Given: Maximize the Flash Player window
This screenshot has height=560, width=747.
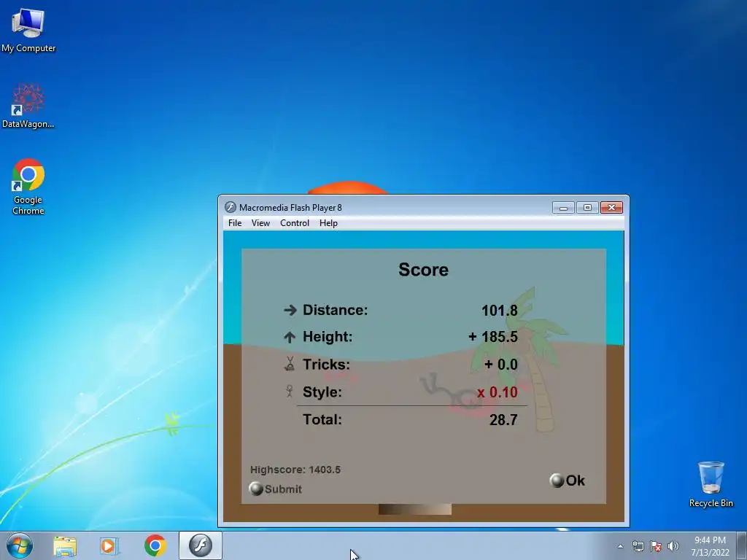Looking at the screenshot, I should tap(587, 208).
